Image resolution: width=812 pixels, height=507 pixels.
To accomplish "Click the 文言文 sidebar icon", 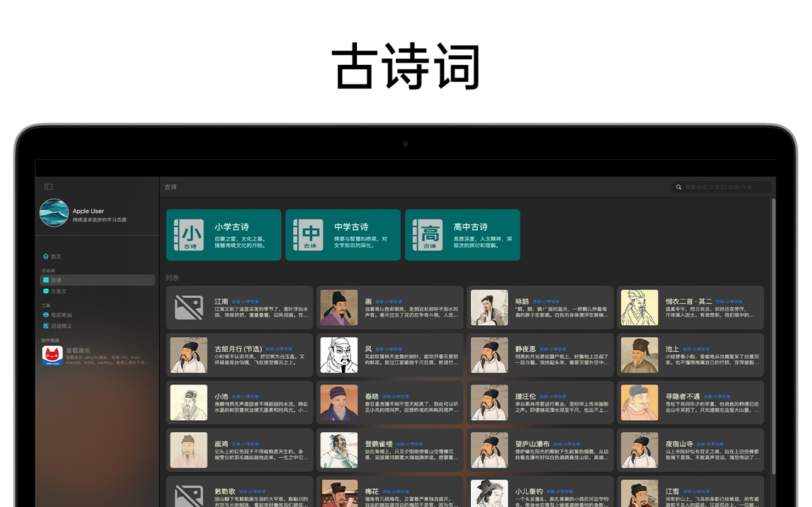I will pyautogui.click(x=46, y=291).
